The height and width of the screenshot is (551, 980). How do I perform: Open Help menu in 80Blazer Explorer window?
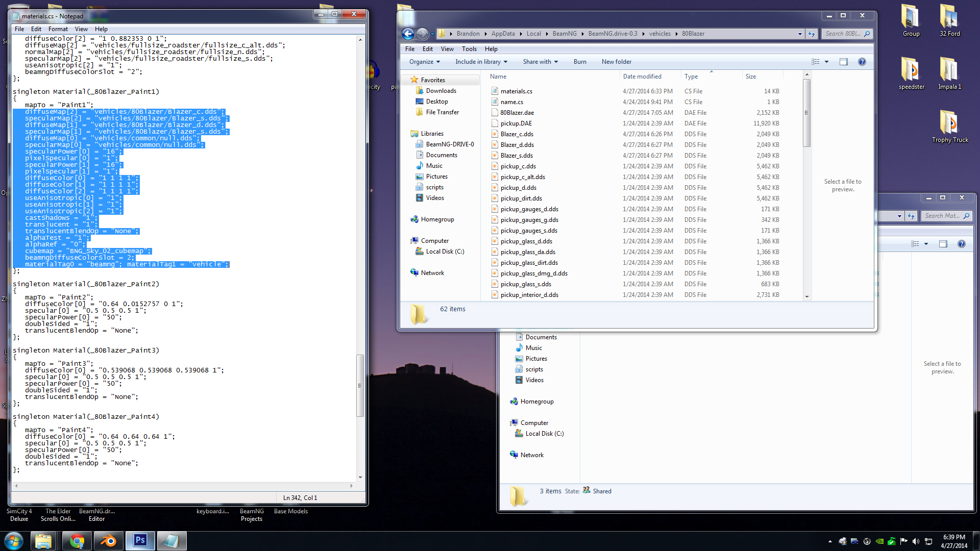[x=491, y=49]
